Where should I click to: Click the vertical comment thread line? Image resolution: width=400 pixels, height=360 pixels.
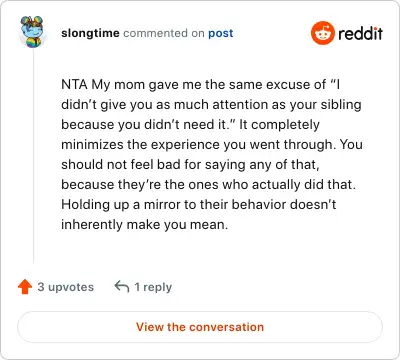click(x=33, y=157)
